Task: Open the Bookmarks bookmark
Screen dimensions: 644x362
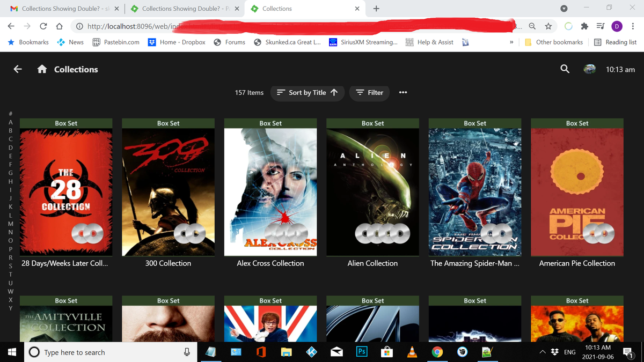Action: (x=28, y=42)
